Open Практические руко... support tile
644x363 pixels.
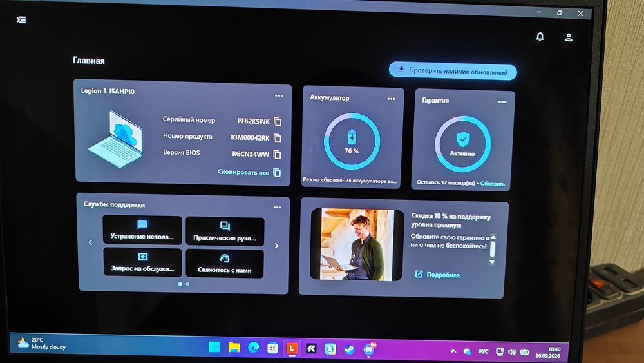click(225, 231)
